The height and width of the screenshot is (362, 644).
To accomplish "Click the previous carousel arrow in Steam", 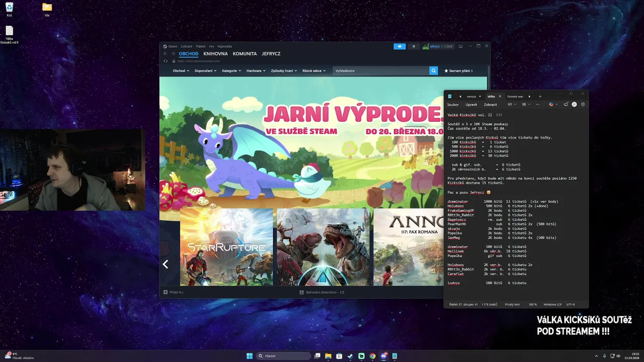I will click(x=165, y=264).
